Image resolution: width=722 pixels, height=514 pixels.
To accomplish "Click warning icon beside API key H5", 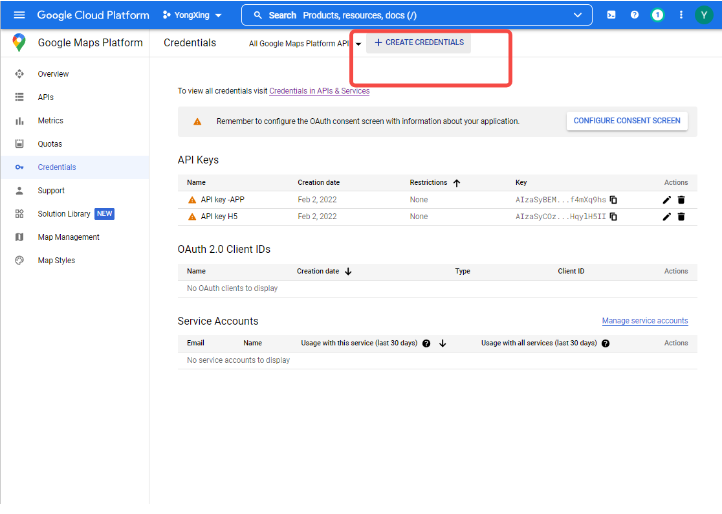I will [x=192, y=216].
